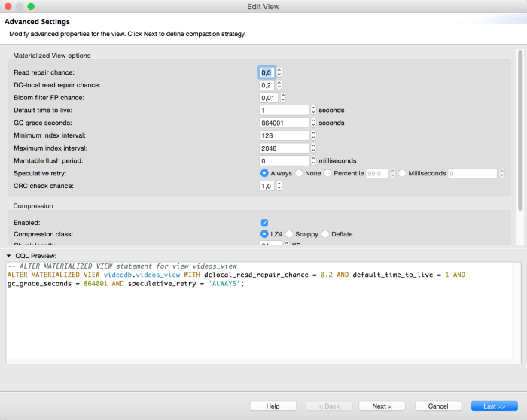Click the Maximum index interval field
This screenshot has width=527, height=420.
[284, 148]
